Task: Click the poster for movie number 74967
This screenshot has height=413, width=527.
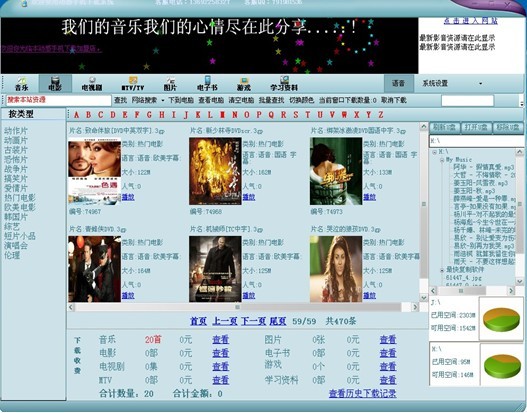Action: pyautogui.click(x=94, y=171)
